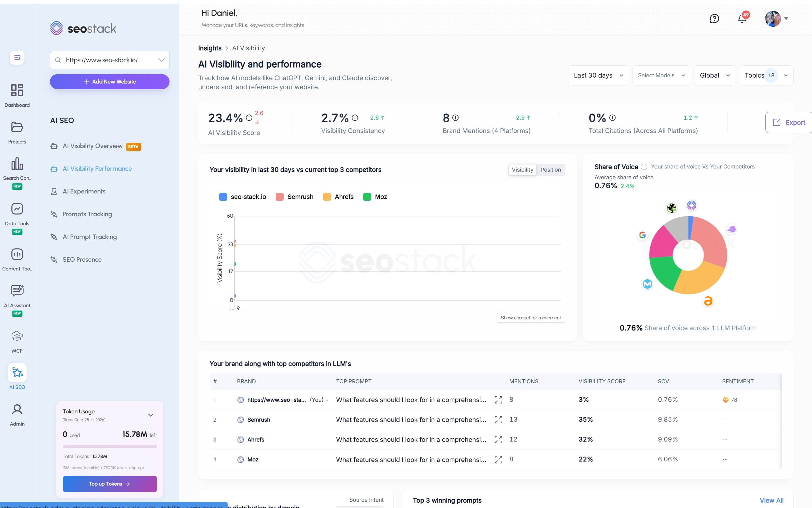Open AI Assistant chat icon
812x508 pixels.
pyautogui.click(x=17, y=290)
